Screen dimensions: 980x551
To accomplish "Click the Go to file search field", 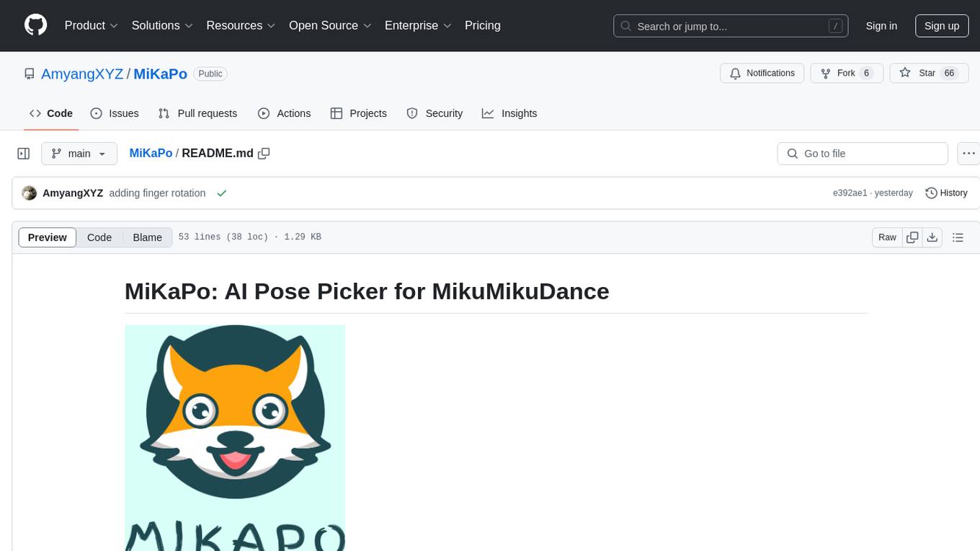I will (x=863, y=154).
